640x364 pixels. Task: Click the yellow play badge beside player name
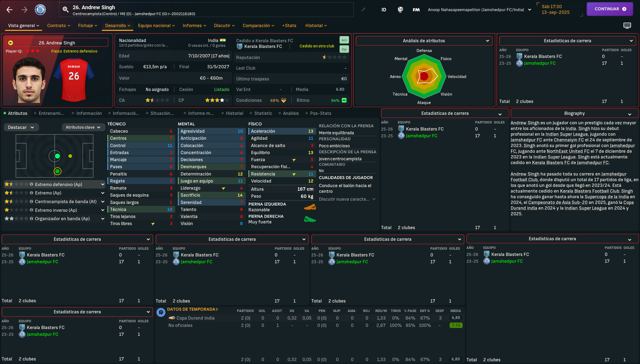pyautogui.click(x=11, y=43)
